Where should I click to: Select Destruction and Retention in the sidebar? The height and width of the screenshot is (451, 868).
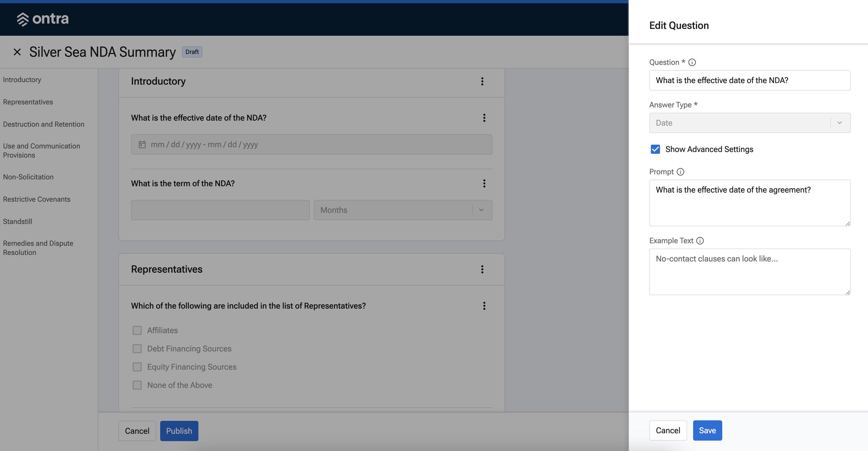44,124
